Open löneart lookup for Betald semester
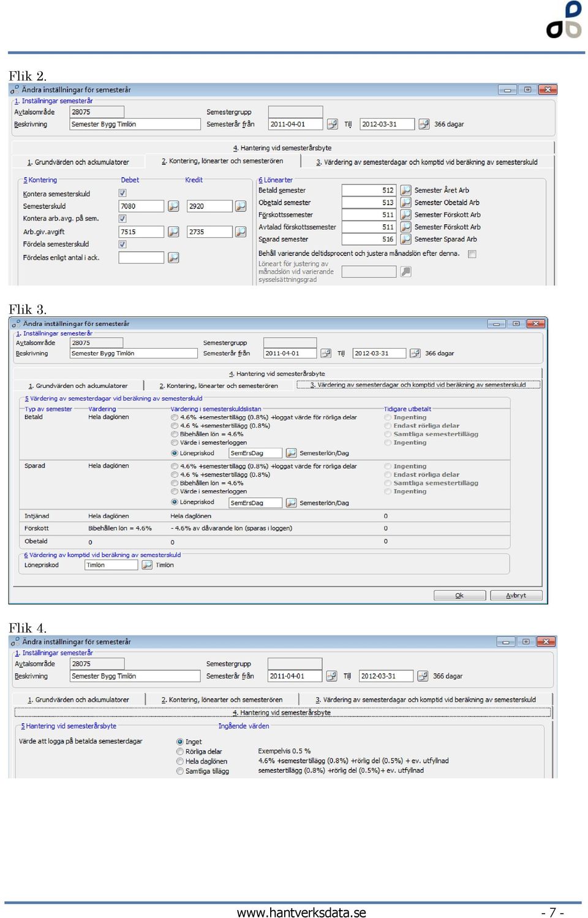Viewport: 588px width, 918px height. [x=405, y=190]
